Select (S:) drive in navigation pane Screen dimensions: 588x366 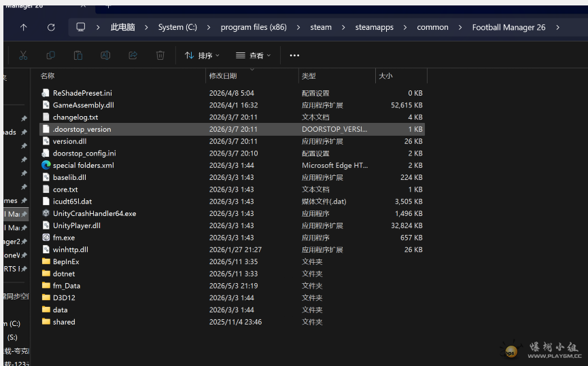(12, 337)
